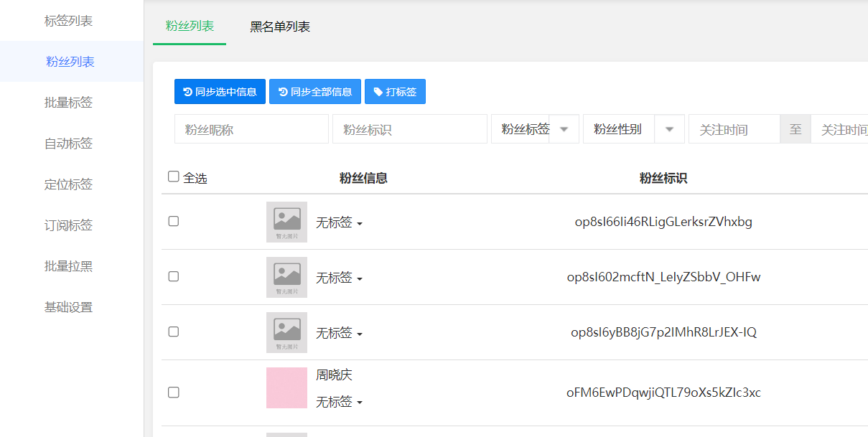The image size is (868, 437).
Task: Expand 无标签 dropdown in op8sI6yBB8jG7p2IMhR8LrJEX-IQ row
Action: click(339, 334)
